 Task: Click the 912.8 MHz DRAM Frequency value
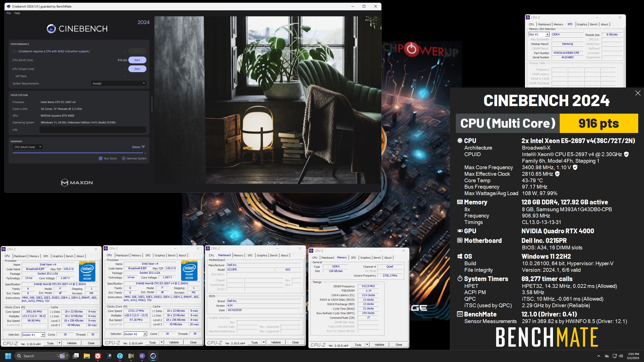click(368, 286)
